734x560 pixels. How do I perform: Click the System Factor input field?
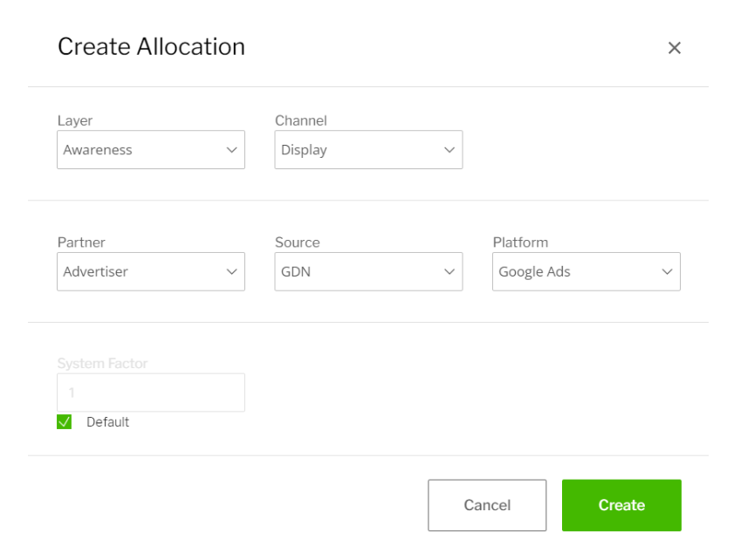[151, 393]
